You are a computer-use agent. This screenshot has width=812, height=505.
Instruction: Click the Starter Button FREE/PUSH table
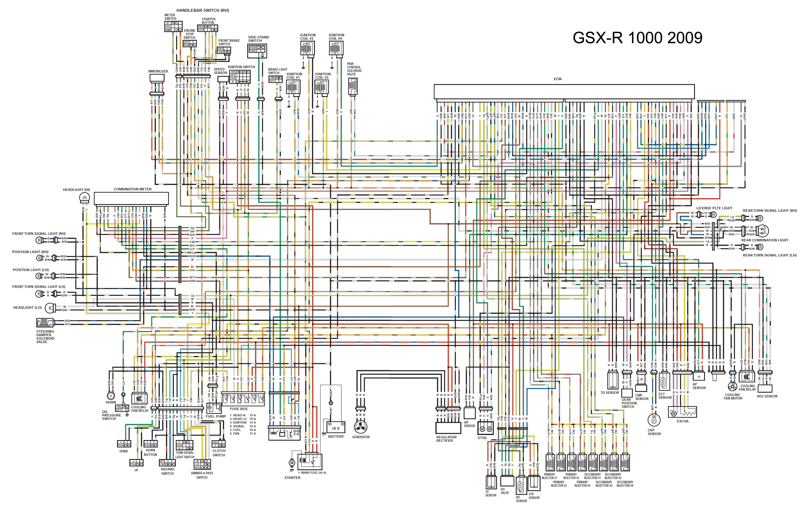pyautogui.click(x=208, y=28)
